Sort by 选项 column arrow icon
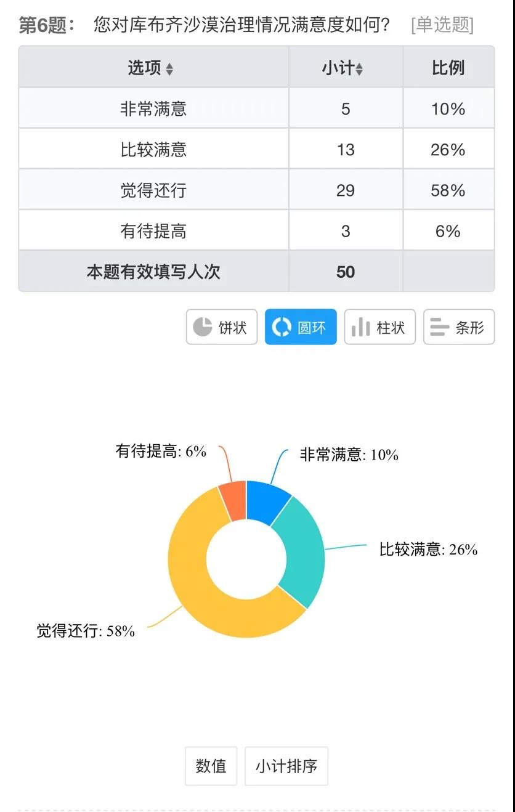The height and width of the screenshot is (812, 515). pos(169,69)
